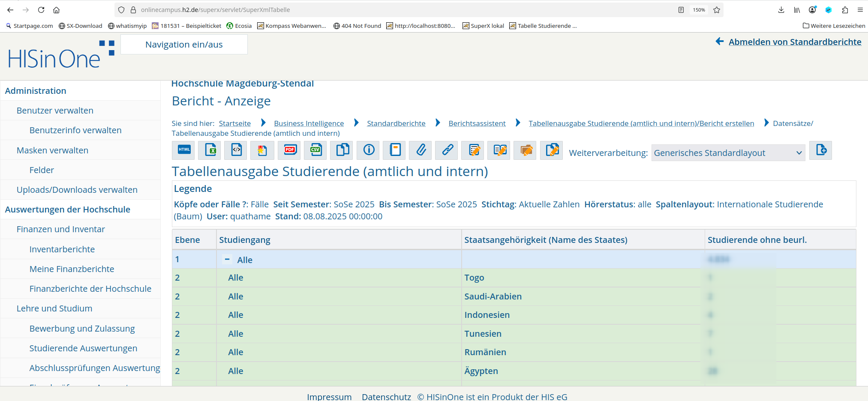The width and height of the screenshot is (868, 401).
Task: Click the 'Berichtsassistent' breadcrumb link
Action: click(x=477, y=123)
